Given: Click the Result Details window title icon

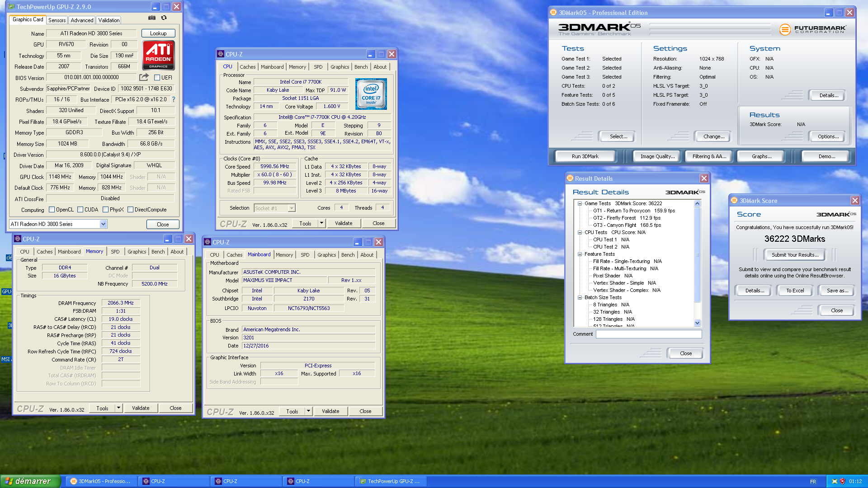Looking at the screenshot, I should pyautogui.click(x=570, y=178).
